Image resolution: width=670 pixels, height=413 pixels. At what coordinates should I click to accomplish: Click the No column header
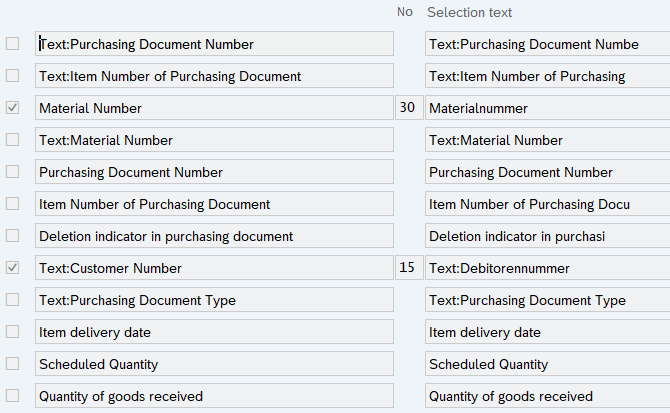click(x=404, y=12)
